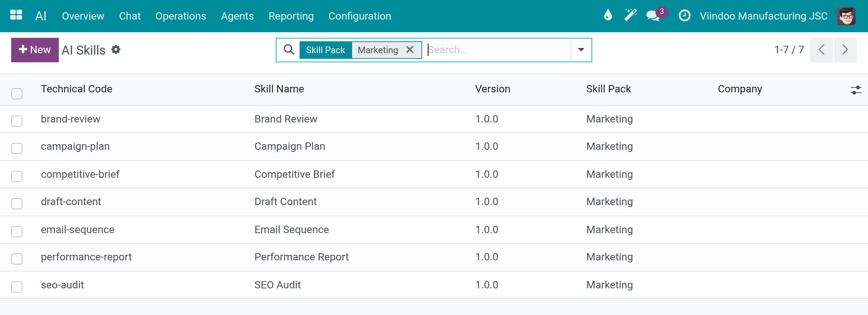This screenshot has height=315, width=868.
Task: Expand the search options dropdown arrow
Action: (x=581, y=50)
